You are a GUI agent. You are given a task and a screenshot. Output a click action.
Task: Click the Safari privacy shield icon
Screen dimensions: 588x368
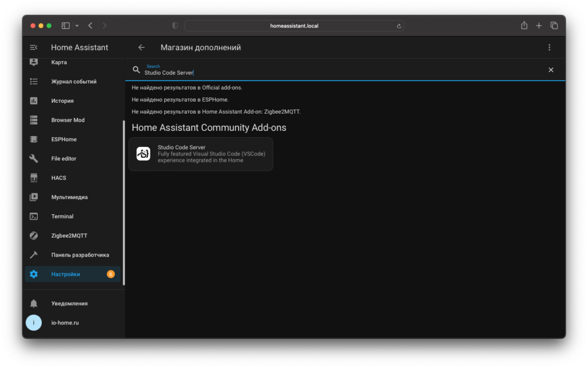175,25
